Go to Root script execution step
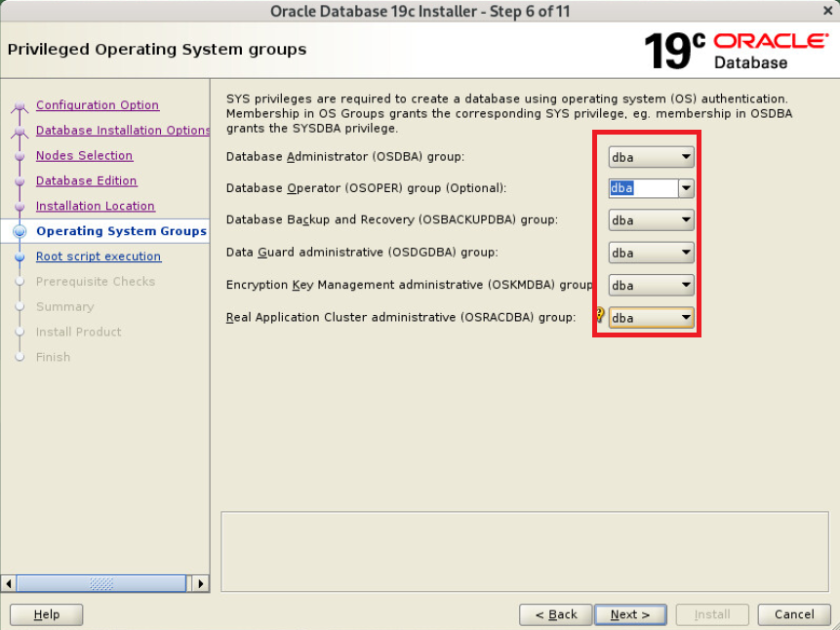Image resolution: width=840 pixels, height=630 pixels. pyautogui.click(x=99, y=256)
